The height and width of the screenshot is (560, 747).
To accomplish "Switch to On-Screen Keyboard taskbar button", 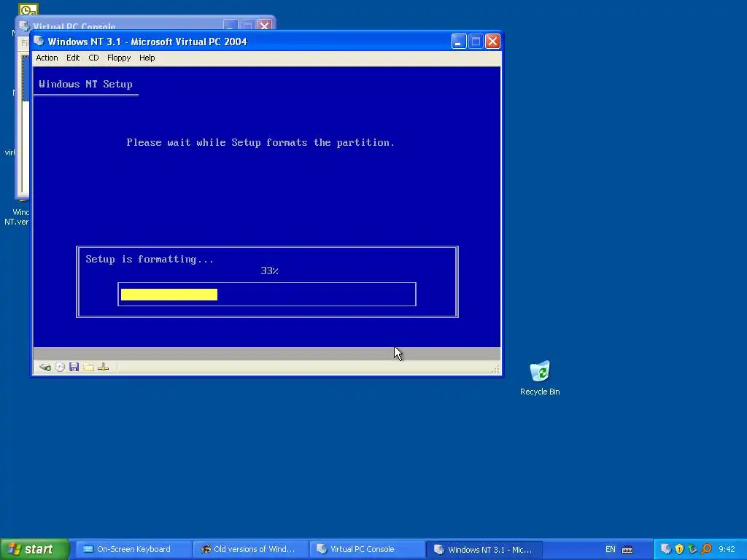I will (x=134, y=549).
